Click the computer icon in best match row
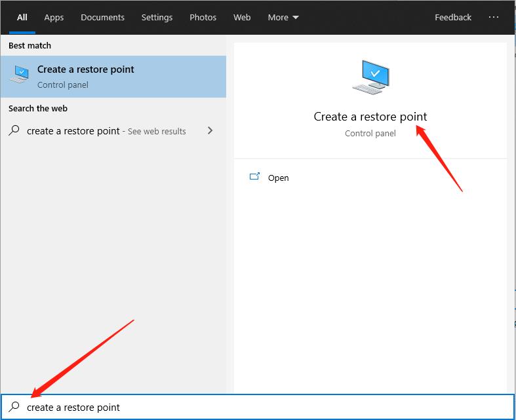516x420 pixels. pyautogui.click(x=20, y=74)
